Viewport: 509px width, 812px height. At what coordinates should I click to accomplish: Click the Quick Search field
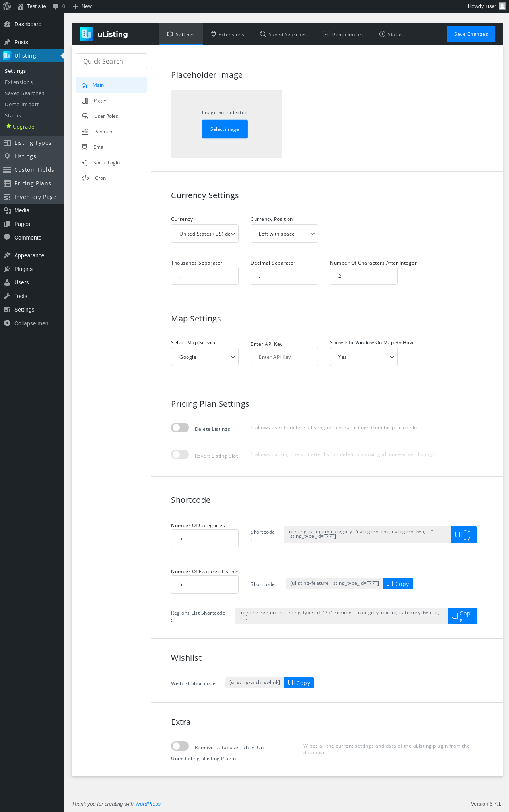pyautogui.click(x=111, y=61)
